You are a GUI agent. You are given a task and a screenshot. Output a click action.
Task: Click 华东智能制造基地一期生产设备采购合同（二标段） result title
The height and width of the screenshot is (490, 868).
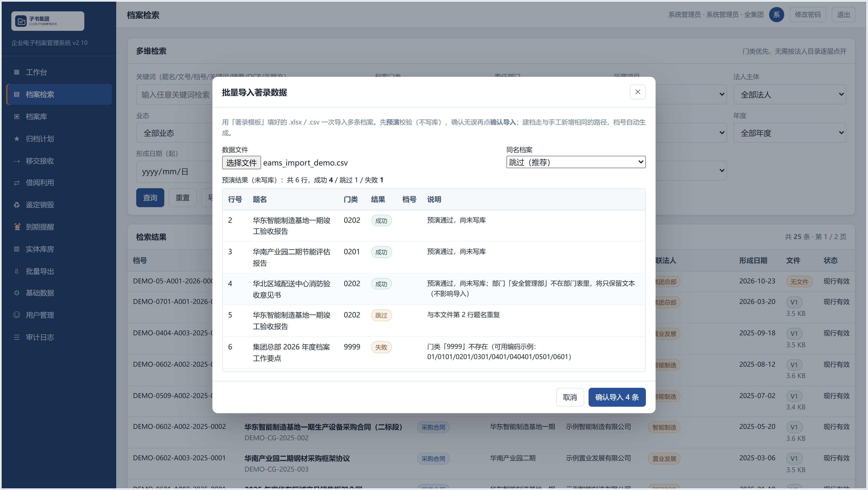323,427
